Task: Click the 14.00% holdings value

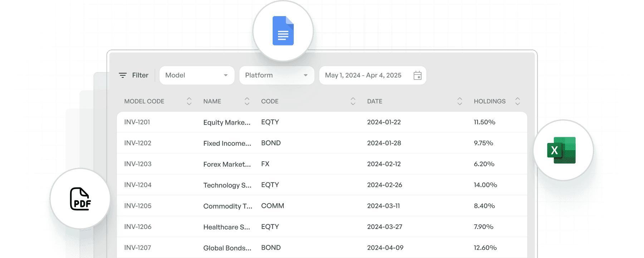Action: 486,185
